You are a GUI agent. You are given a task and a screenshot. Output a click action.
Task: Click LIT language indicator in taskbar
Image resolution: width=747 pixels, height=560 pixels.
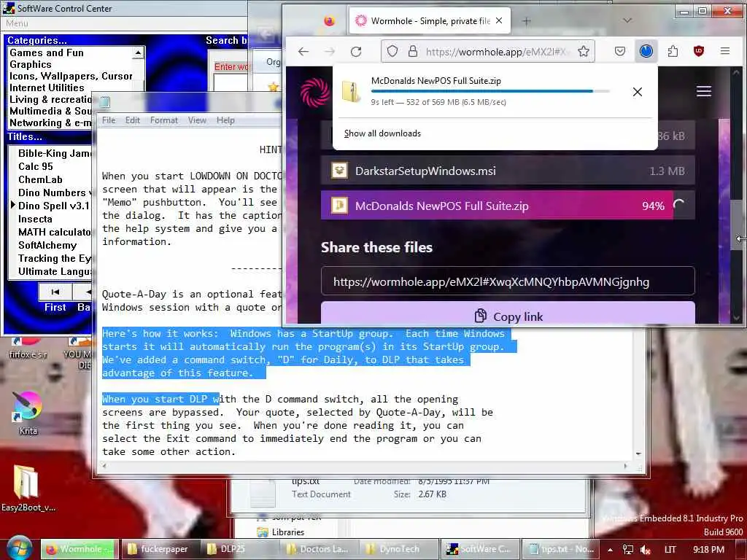(670, 550)
